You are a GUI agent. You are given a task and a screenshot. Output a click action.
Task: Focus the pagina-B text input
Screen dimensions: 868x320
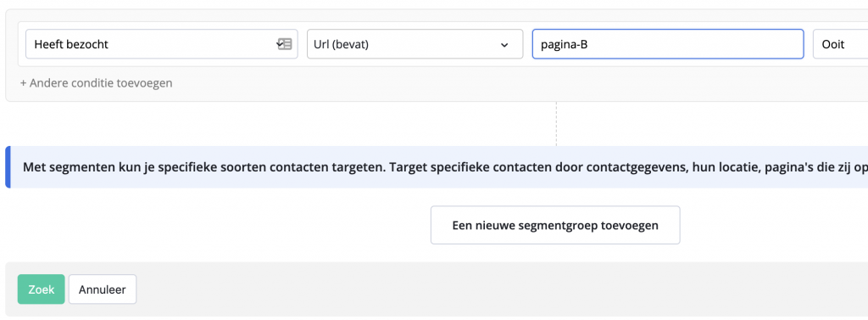668,44
